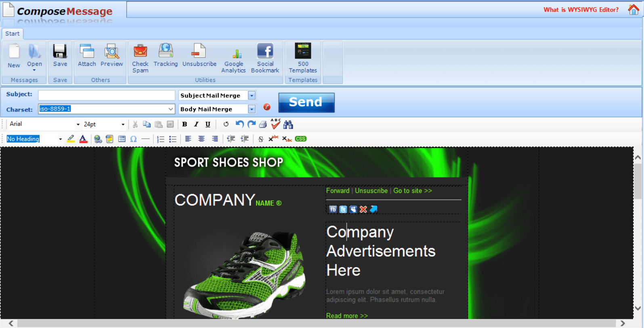Redo the last undone edit
The height and width of the screenshot is (328, 644).
[x=252, y=124]
